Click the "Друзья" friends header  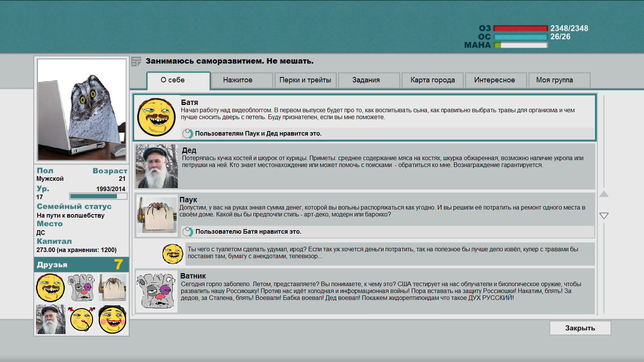click(52, 265)
